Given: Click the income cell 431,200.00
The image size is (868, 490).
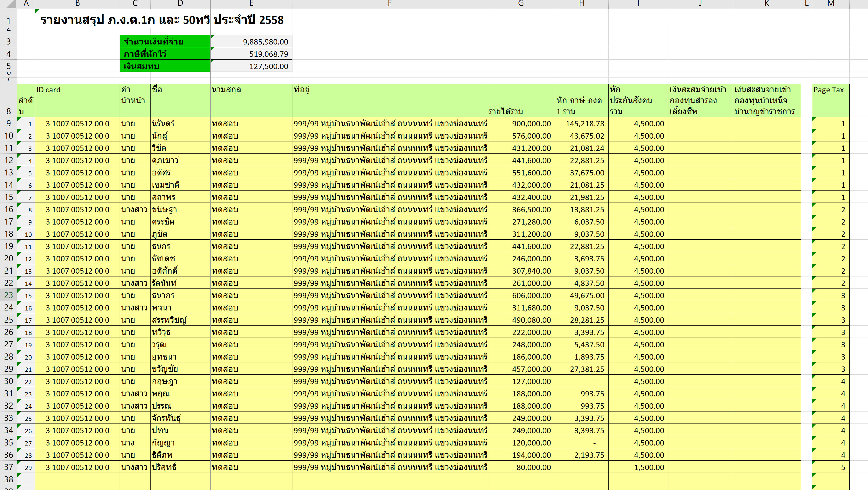Looking at the screenshot, I should coord(521,148).
